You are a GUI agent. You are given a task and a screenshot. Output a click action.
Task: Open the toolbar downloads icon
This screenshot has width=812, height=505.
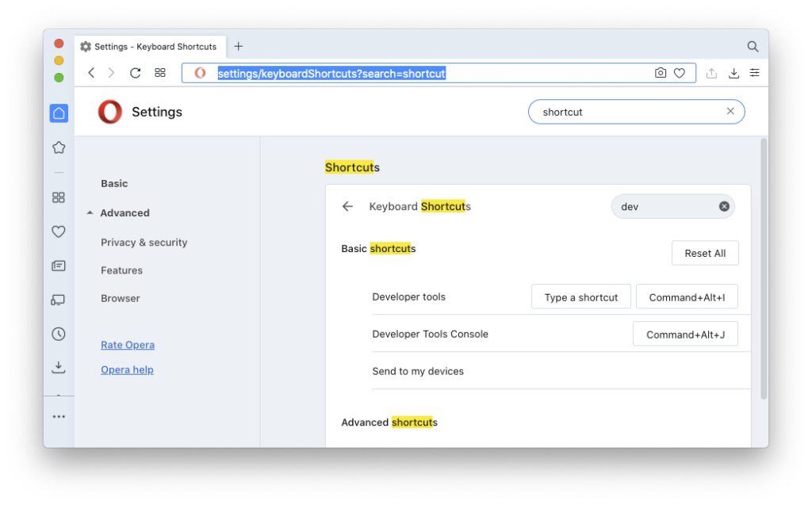[733, 73]
